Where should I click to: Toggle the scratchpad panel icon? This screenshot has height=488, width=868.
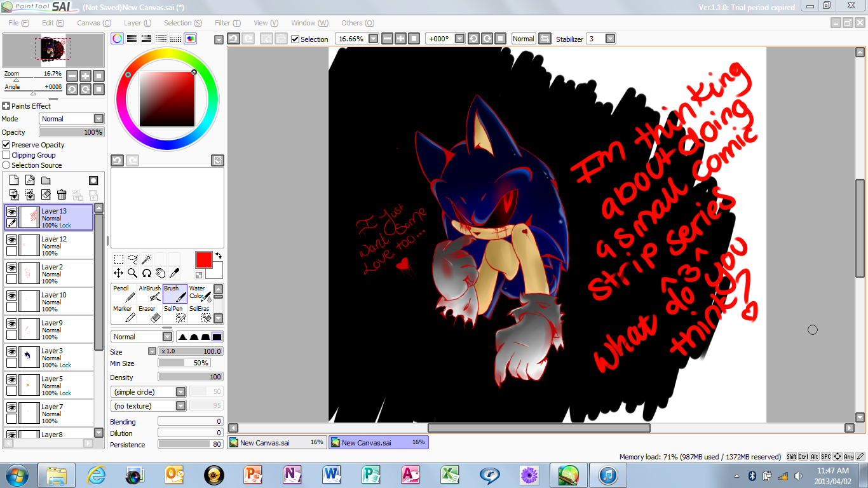point(190,39)
